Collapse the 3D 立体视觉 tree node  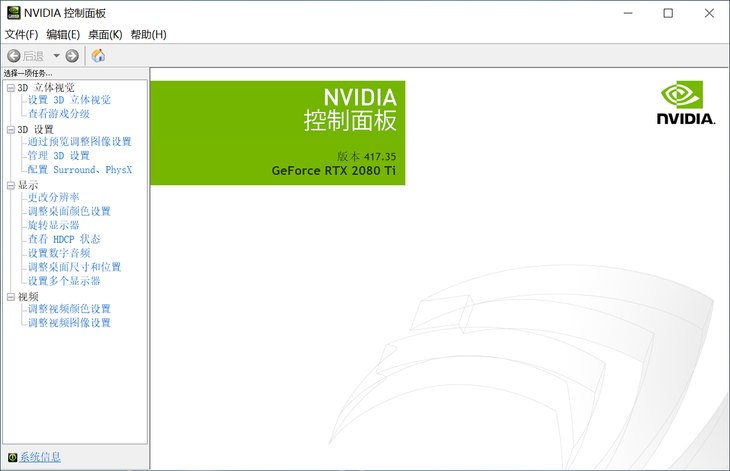coord(11,88)
